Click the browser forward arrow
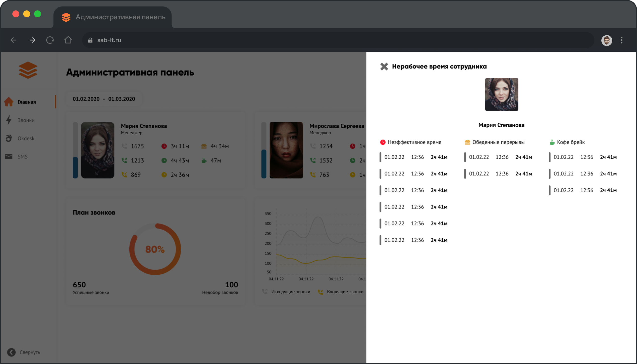Image resolution: width=637 pixels, height=364 pixels. pyautogui.click(x=32, y=40)
